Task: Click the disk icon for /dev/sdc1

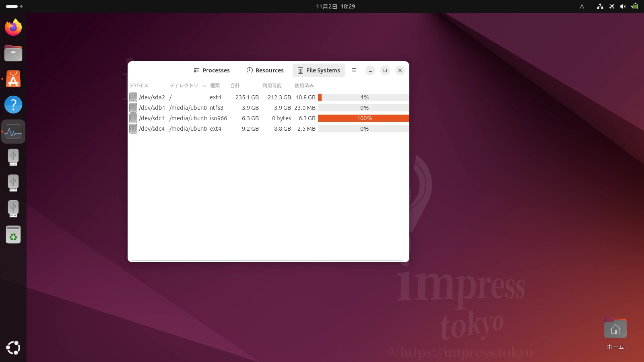Action: (x=133, y=118)
